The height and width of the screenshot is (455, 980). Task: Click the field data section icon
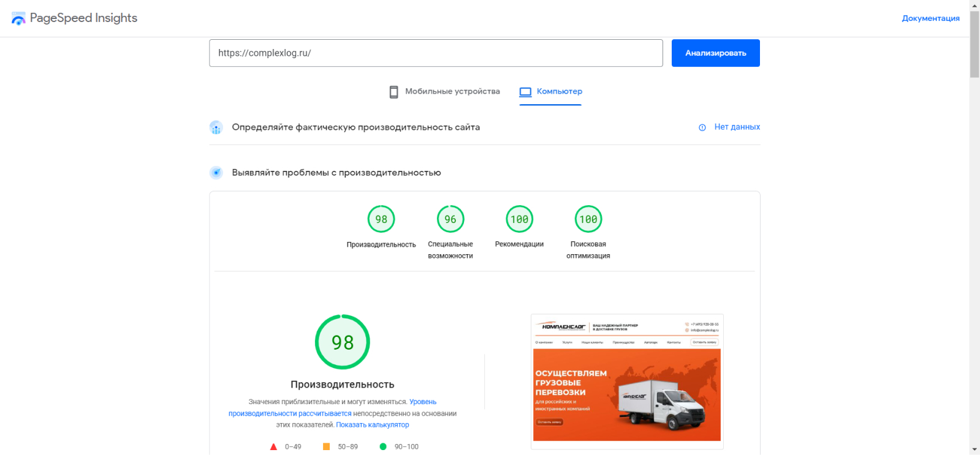[216, 127]
